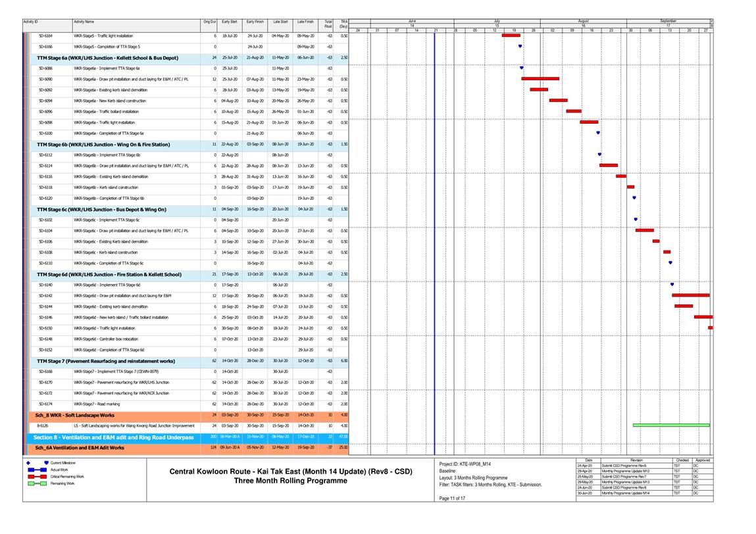
Task: Collapse the TTM Stage 7 Pavement Resurfacing group
Action: click(106, 361)
